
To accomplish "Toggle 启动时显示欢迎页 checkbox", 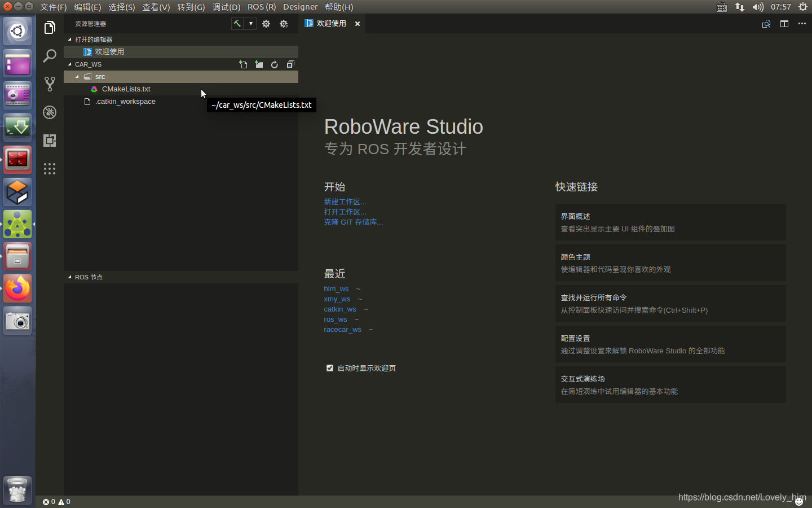I will pyautogui.click(x=330, y=368).
